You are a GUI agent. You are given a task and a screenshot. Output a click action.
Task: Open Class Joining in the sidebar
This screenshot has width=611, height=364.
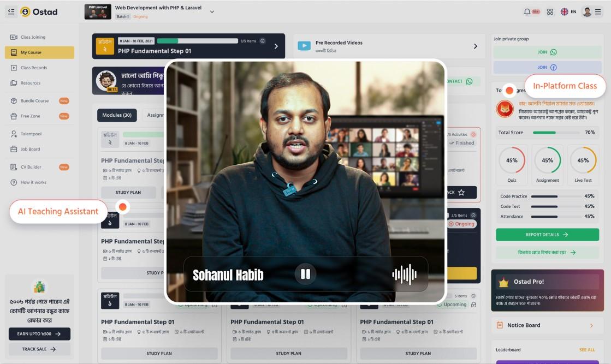(33, 37)
